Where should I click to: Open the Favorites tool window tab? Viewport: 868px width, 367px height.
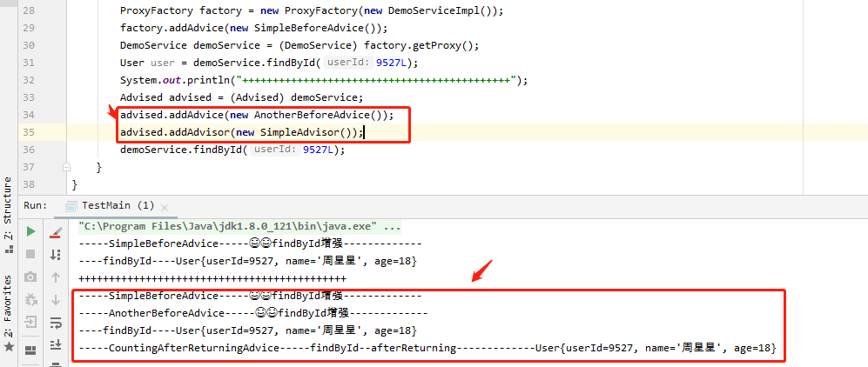(8, 305)
